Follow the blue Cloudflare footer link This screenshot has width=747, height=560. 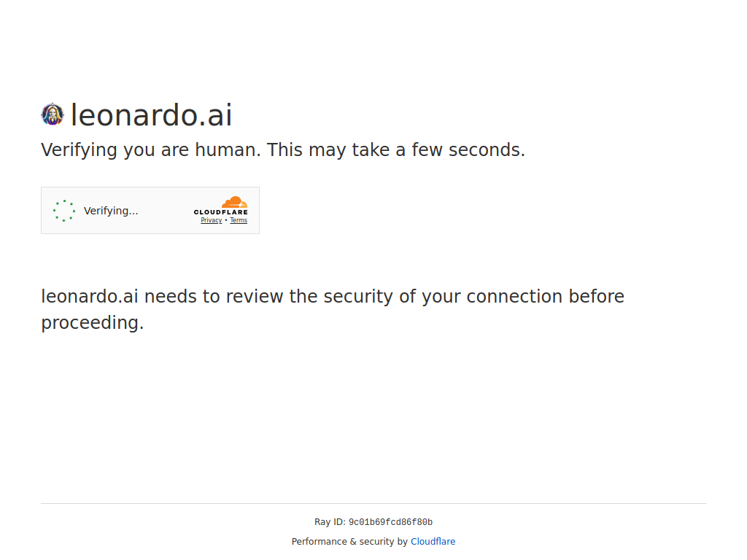(x=433, y=542)
